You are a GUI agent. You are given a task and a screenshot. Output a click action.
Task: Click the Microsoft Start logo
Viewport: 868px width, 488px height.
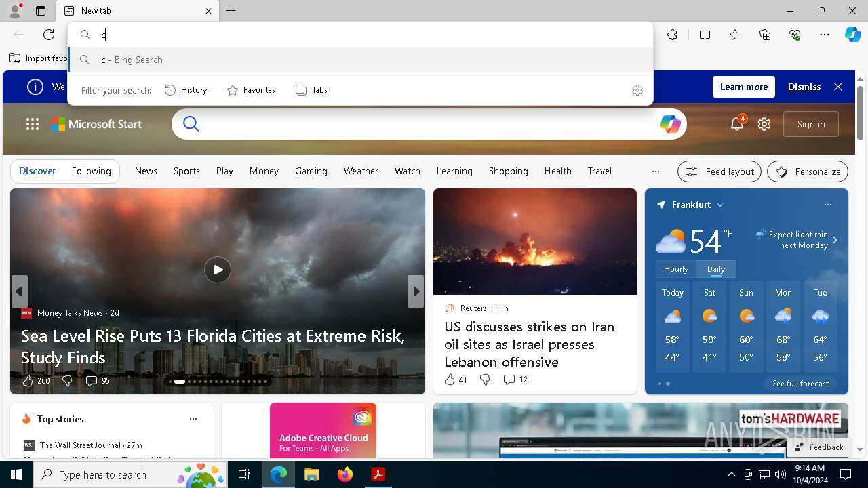click(x=96, y=124)
